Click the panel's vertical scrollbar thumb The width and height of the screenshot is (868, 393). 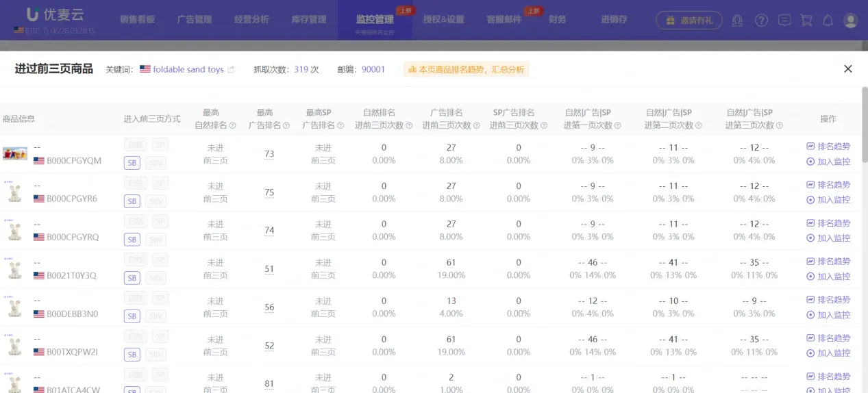pos(864,125)
